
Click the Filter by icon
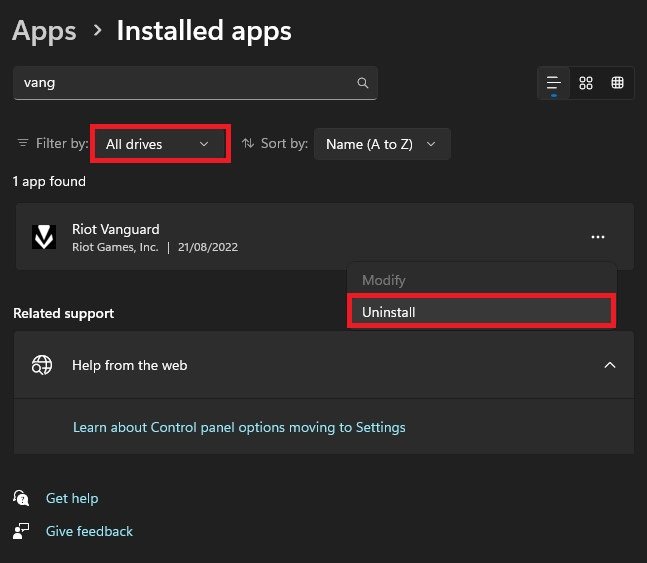point(23,144)
